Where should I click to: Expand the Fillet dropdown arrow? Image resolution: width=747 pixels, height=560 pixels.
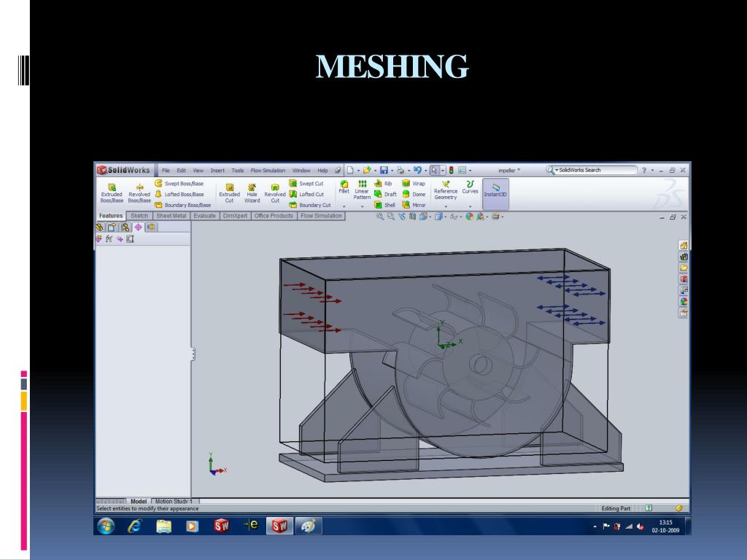[344, 206]
